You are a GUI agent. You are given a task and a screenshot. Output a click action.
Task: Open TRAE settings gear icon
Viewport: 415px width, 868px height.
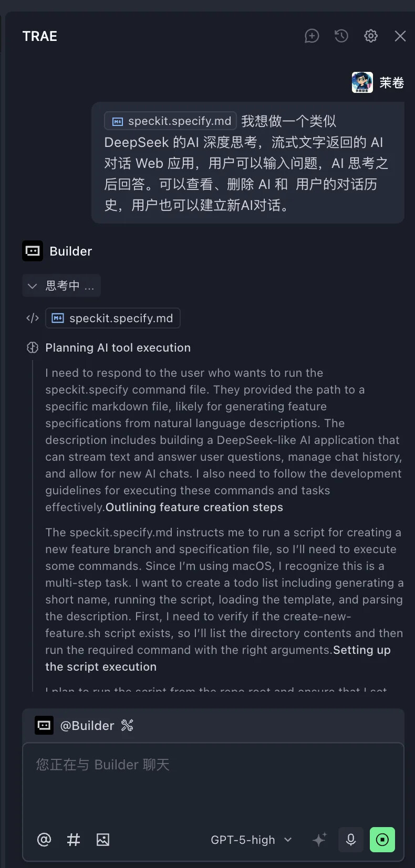(371, 36)
